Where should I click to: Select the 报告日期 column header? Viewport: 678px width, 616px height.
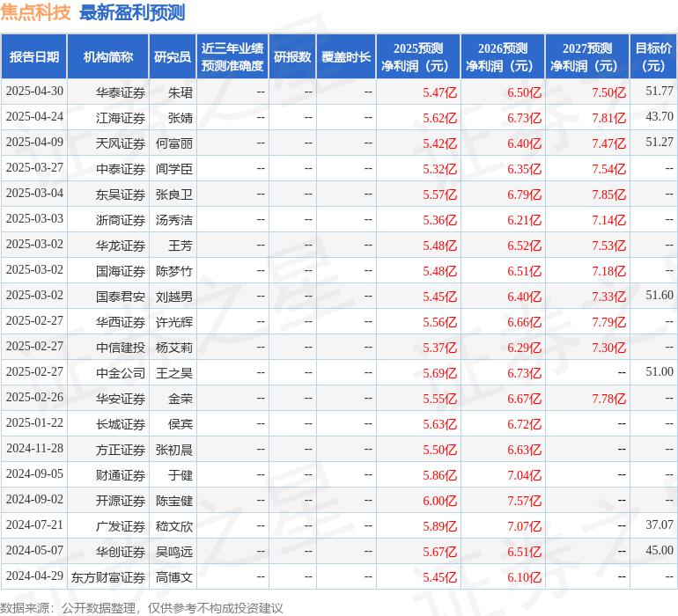[34, 57]
